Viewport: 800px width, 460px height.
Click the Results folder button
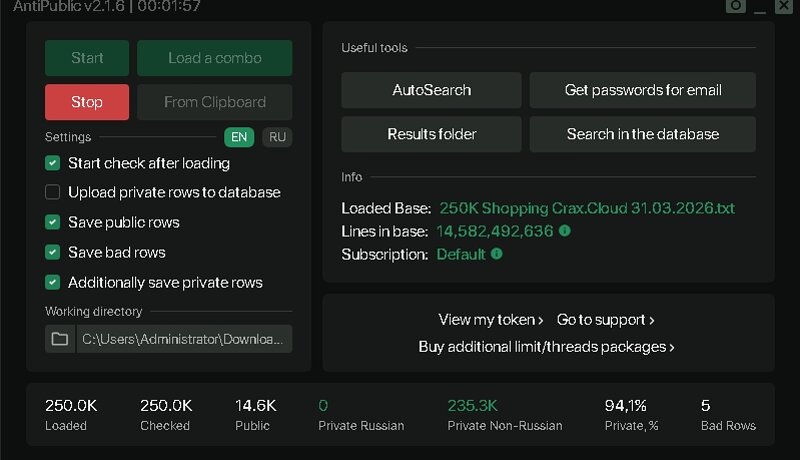click(432, 134)
